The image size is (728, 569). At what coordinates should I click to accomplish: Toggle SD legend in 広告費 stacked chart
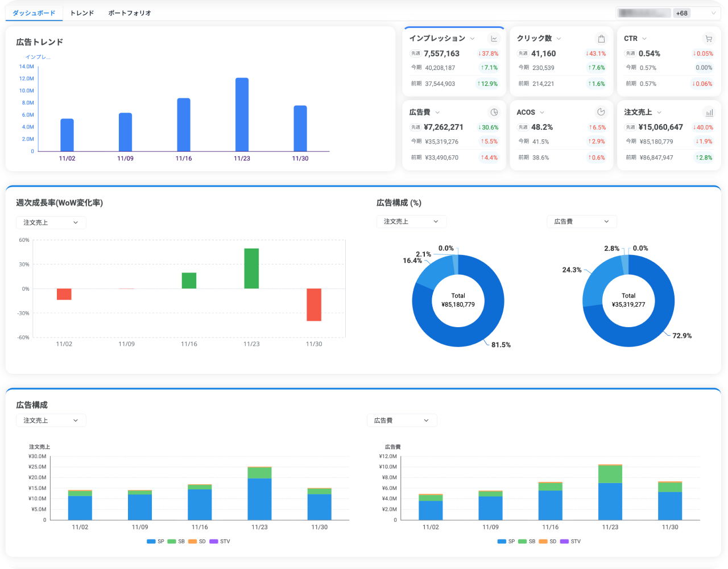click(548, 542)
